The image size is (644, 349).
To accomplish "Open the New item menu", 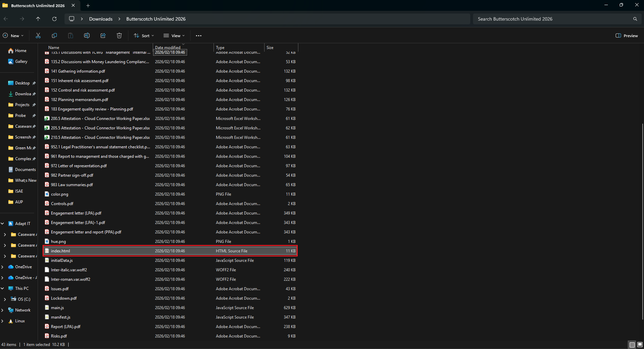I will 14,35.
